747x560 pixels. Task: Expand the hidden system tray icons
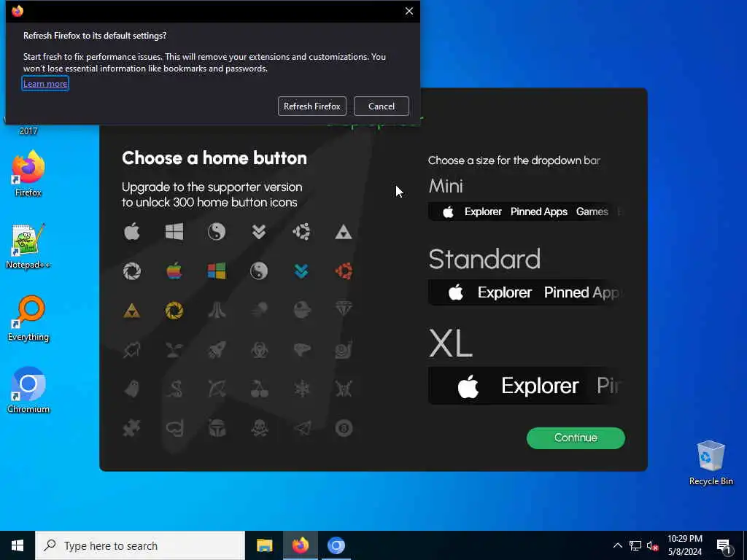pos(617,545)
